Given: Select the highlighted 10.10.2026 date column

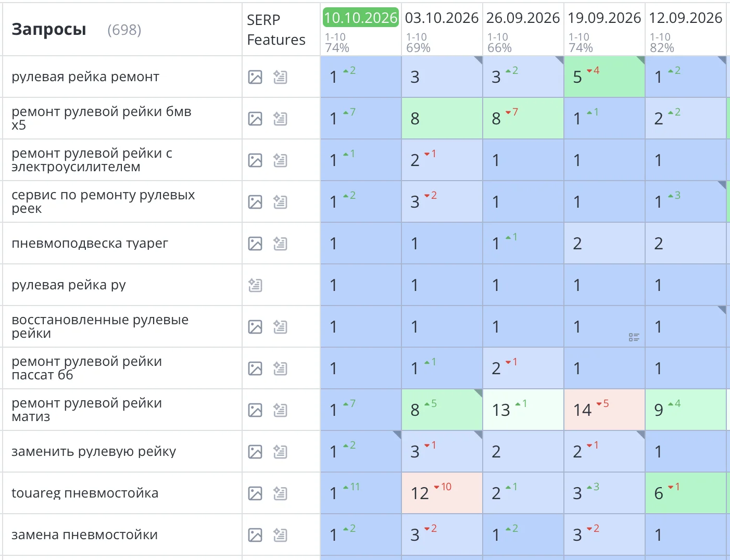Looking at the screenshot, I should [x=360, y=18].
